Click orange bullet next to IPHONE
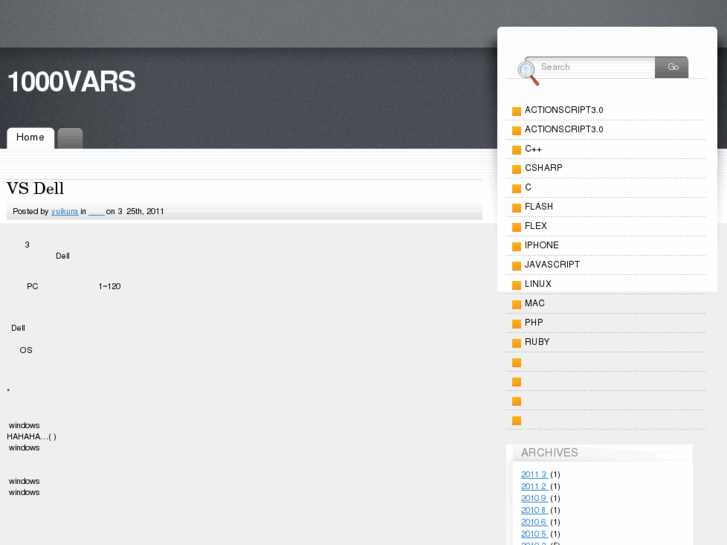This screenshot has height=545, width=727. click(517, 247)
